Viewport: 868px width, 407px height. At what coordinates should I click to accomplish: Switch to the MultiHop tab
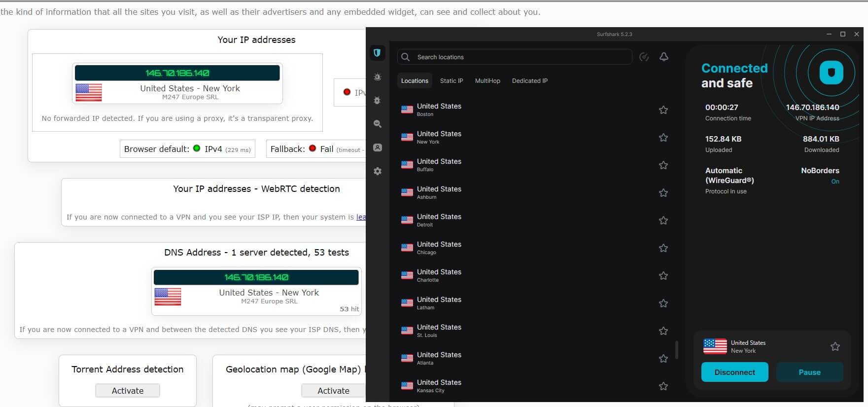pos(487,81)
